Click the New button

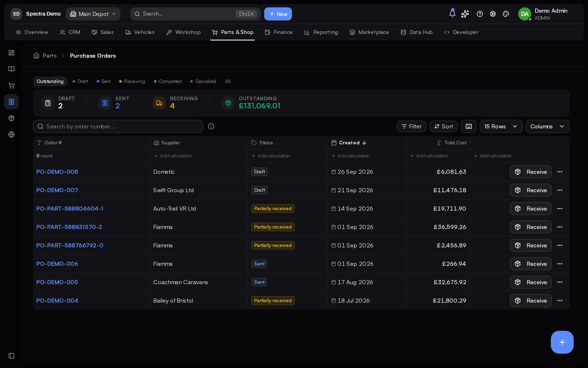[278, 14]
